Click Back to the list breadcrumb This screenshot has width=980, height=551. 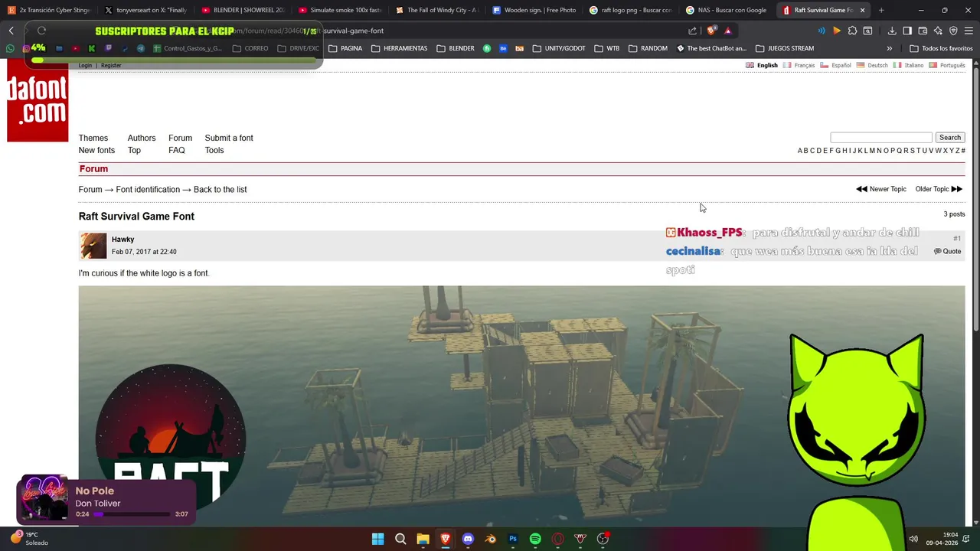click(220, 189)
